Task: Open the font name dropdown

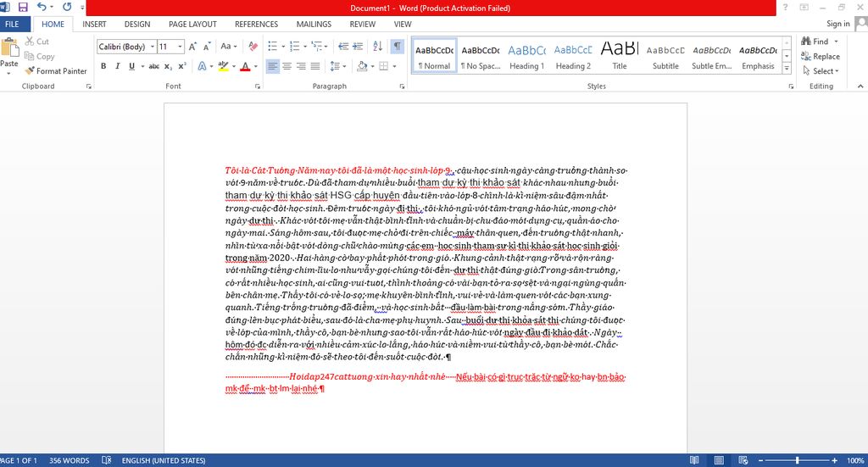Action: coord(153,47)
